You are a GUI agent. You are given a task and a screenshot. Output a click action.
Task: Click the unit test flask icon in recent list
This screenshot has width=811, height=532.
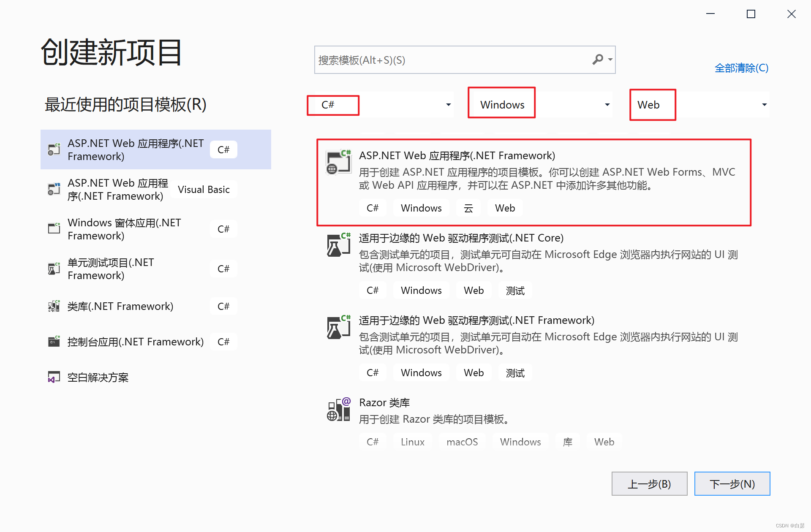(54, 269)
